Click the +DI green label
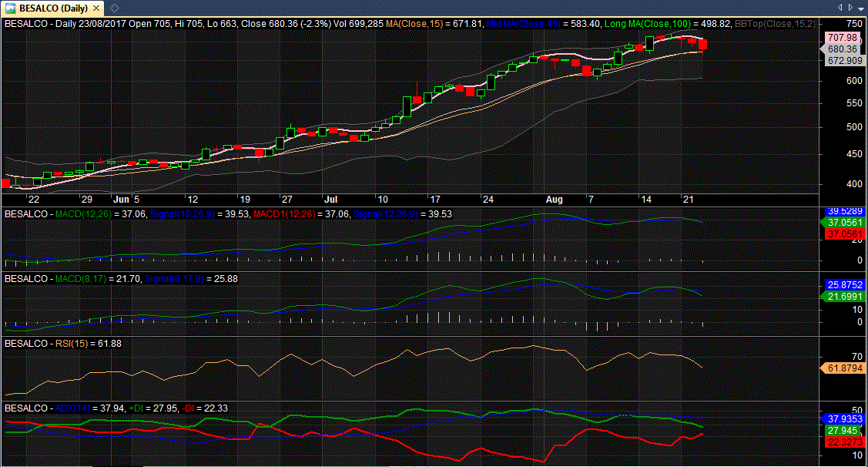The width and height of the screenshot is (868, 467). click(x=136, y=409)
